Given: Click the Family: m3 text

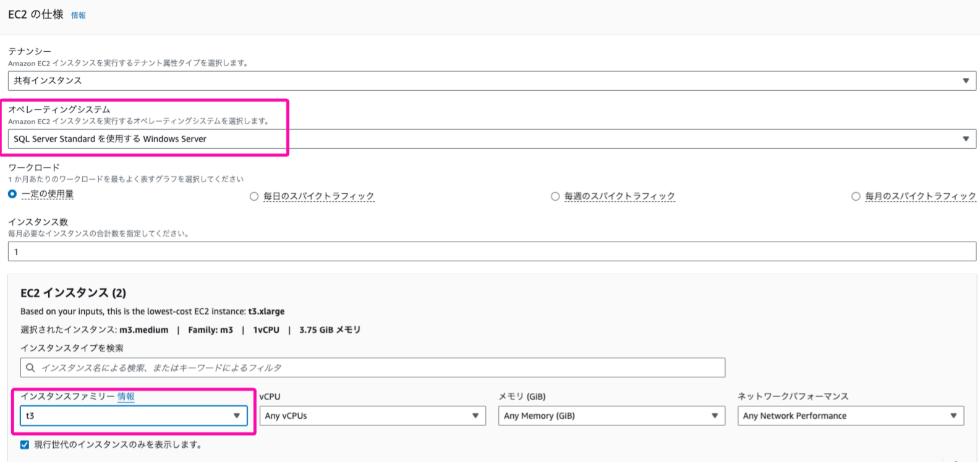Looking at the screenshot, I should pyautogui.click(x=211, y=330).
